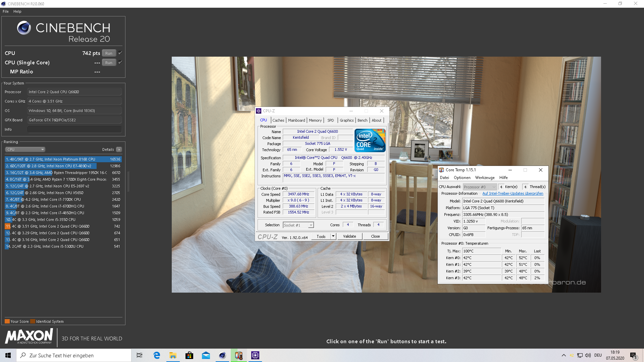Run the CPU Single Core test
The width and height of the screenshot is (644, 362).
point(109,63)
